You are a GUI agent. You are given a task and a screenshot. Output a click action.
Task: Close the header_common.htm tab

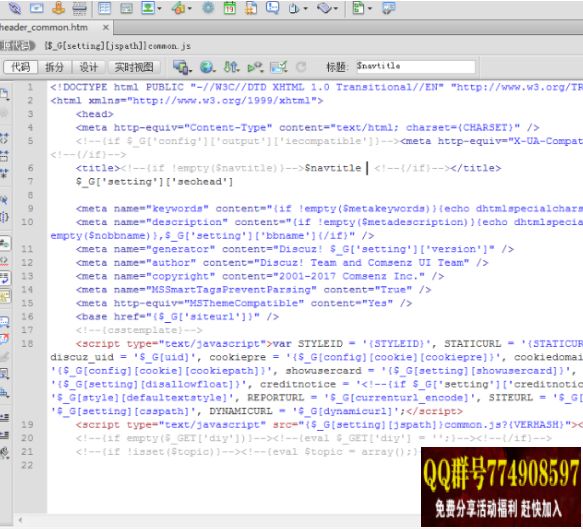[106, 28]
